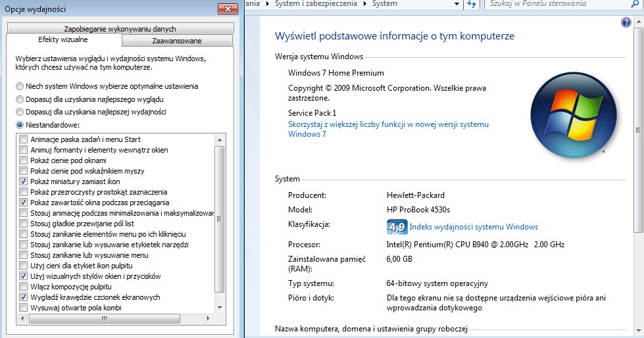
Task: Click the 'Intel(R) Pentium(R) CPU B940' processor text
Action: point(475,245)
